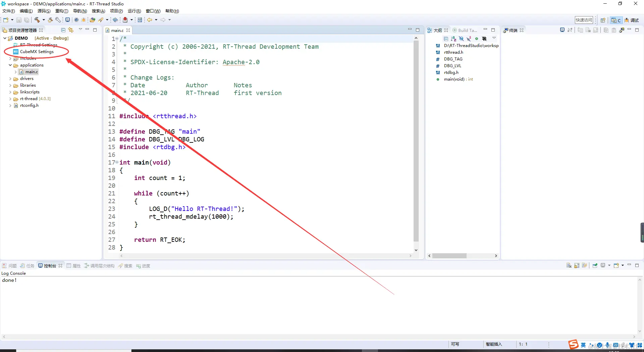
Task: Click the open perspective icon
Action: (x=603, y=20)
